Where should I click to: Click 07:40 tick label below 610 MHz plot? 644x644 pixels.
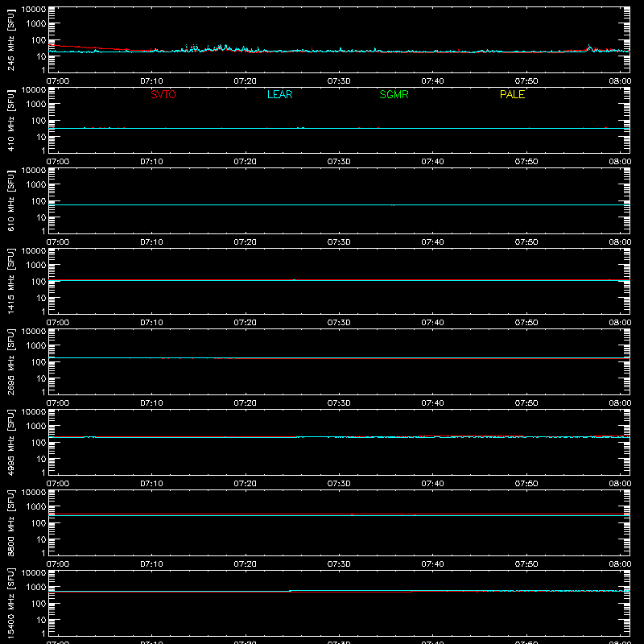tap(432, 242)
